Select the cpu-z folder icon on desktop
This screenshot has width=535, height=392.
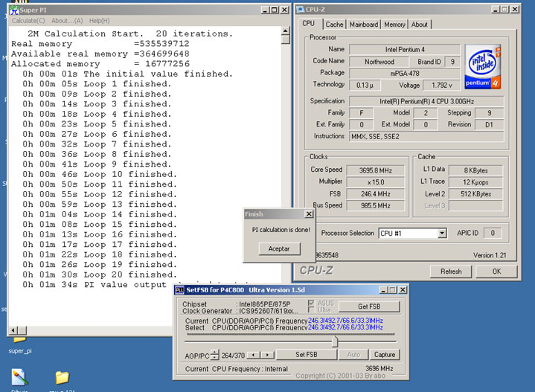point(63,377)
